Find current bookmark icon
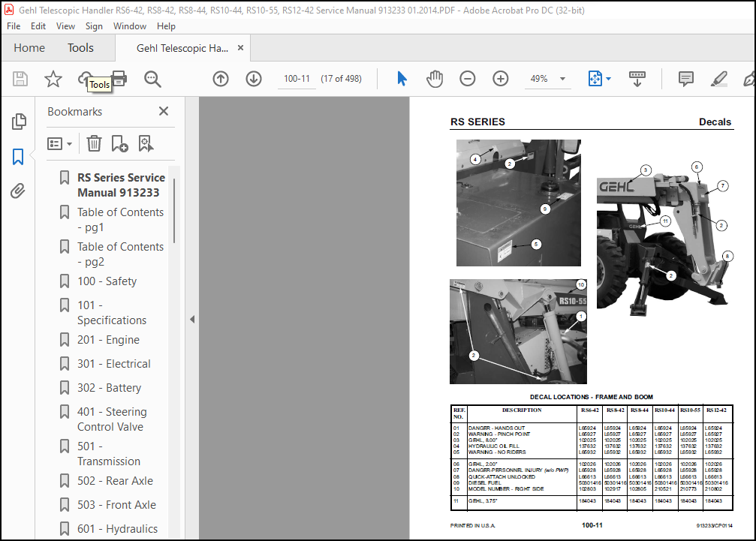 point(146,143)
